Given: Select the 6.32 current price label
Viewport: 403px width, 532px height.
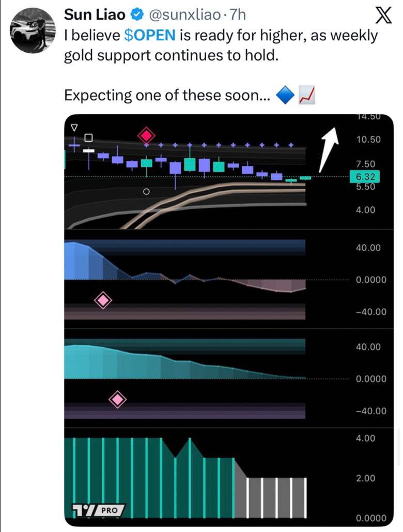Looking at the screenshot, I should click(365, 177).
